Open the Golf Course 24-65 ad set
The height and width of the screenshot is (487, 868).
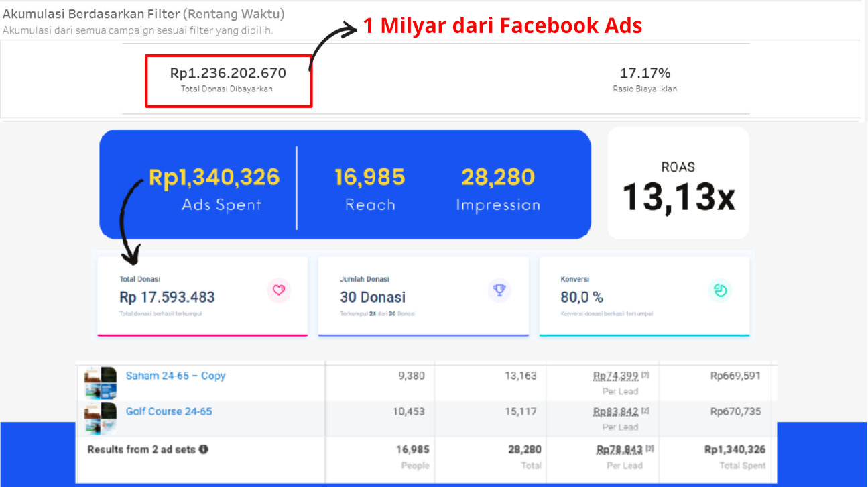point(168,411)
